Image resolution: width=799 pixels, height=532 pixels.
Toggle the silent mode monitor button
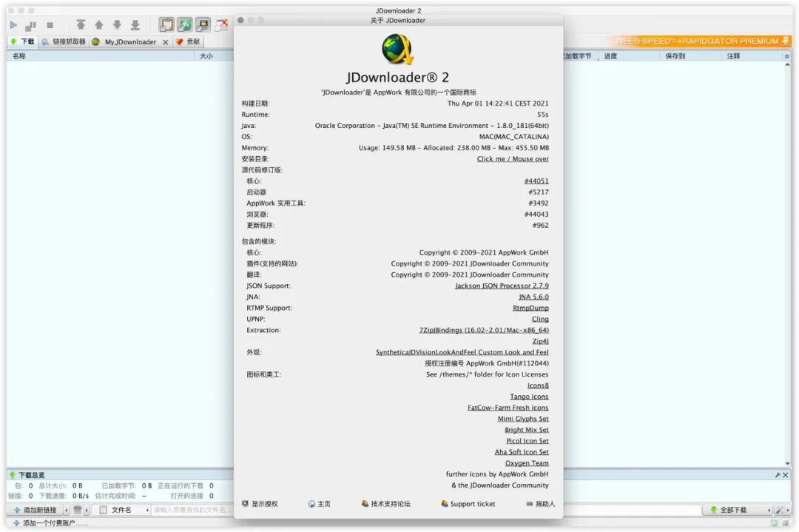point(203,24)
